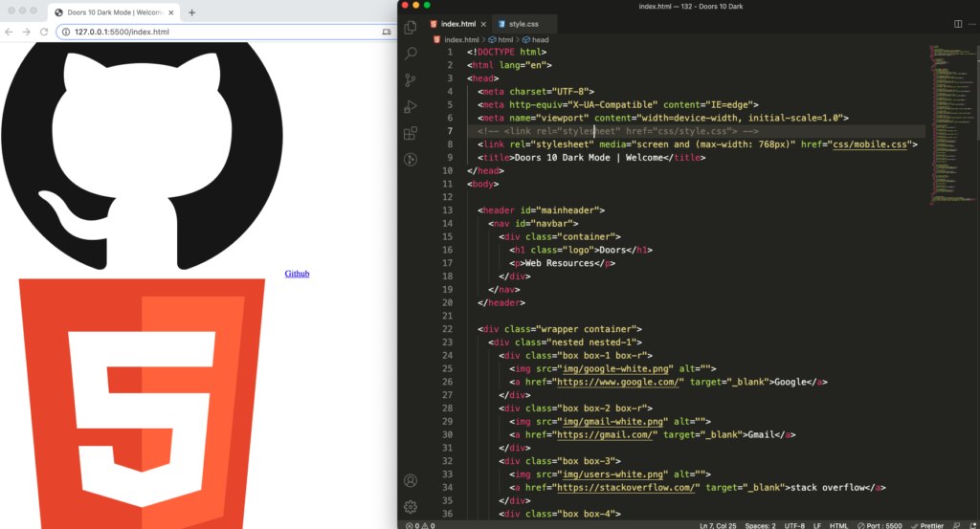This screenshot has height=529, width=980.
Task: Click the browser Forward arrow
Action: point(26,32)
